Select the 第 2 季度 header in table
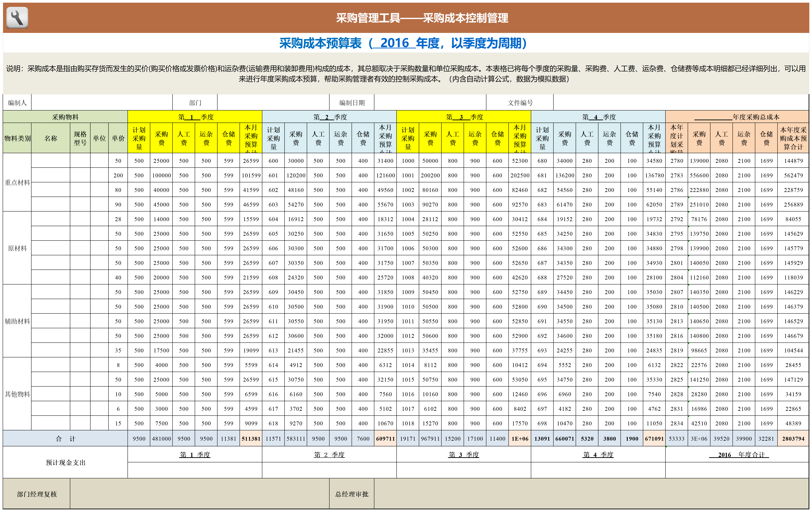 [329, 117]
